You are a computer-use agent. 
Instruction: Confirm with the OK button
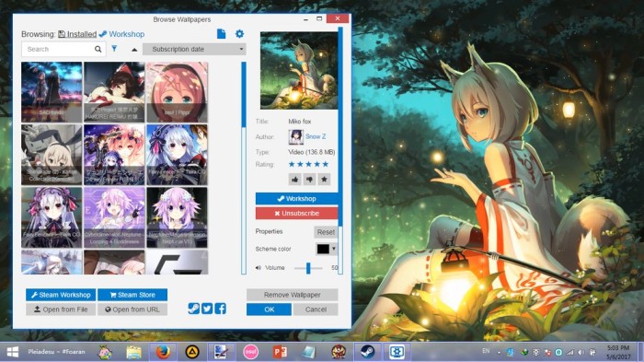tap(269, 309)
